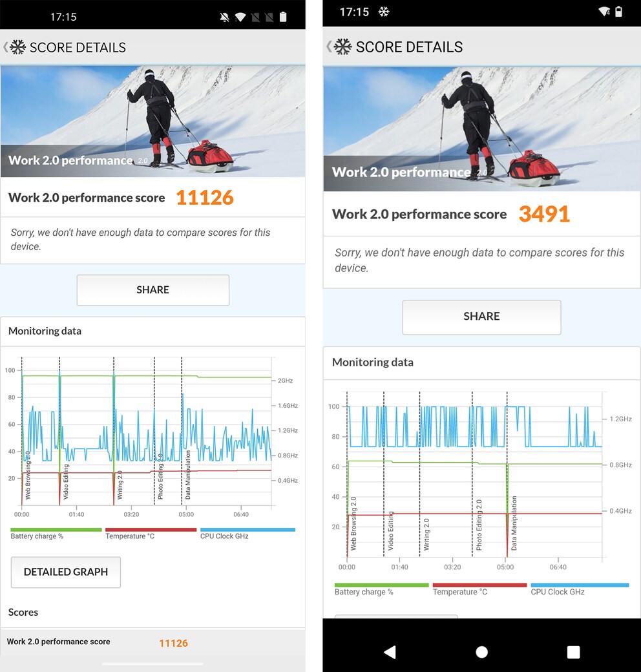Tap the snowflake logo in right header
Viewport: 641px width, 672px height.
342,47
